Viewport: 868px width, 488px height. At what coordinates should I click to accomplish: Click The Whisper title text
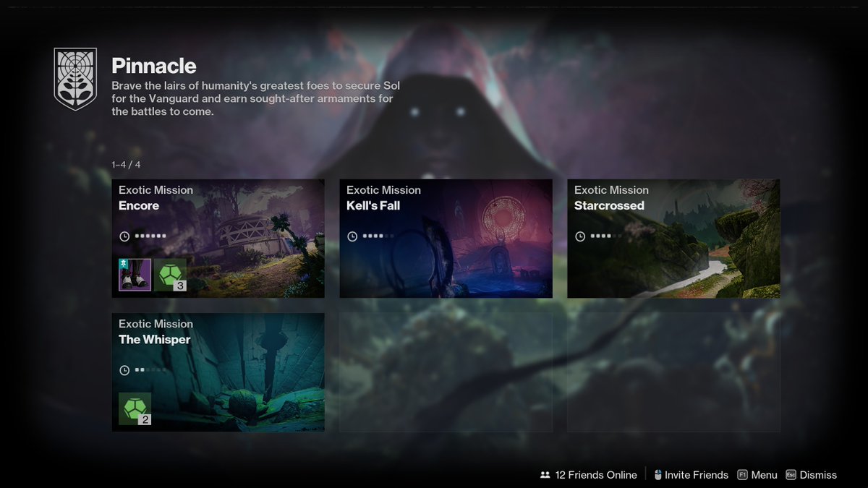click(x=155, y=340)
